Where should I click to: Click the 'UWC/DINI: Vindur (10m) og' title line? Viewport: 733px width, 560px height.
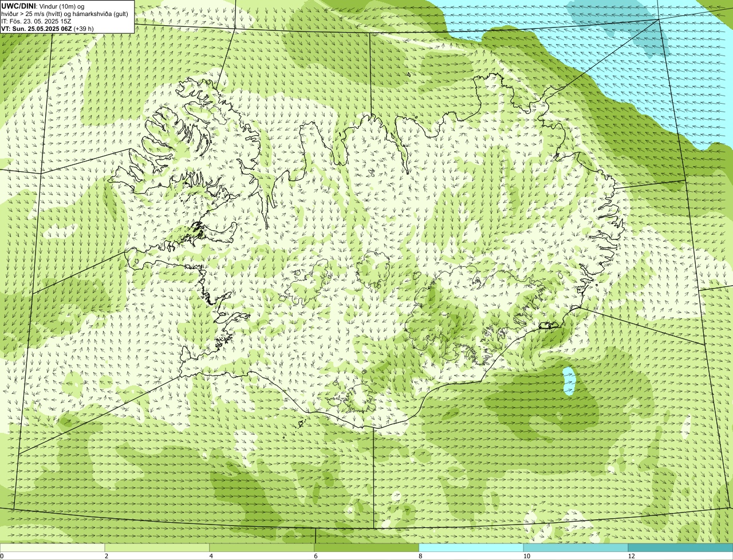(x=43, y=6)
